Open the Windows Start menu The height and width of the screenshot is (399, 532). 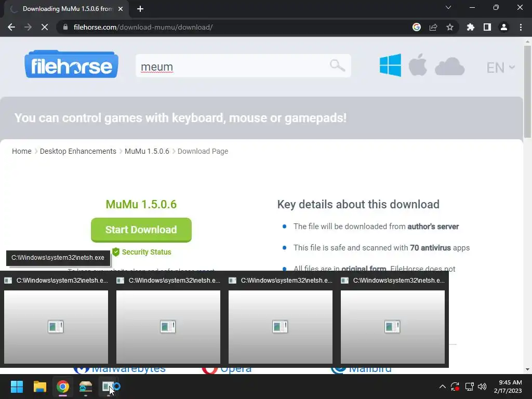[17, 387]
